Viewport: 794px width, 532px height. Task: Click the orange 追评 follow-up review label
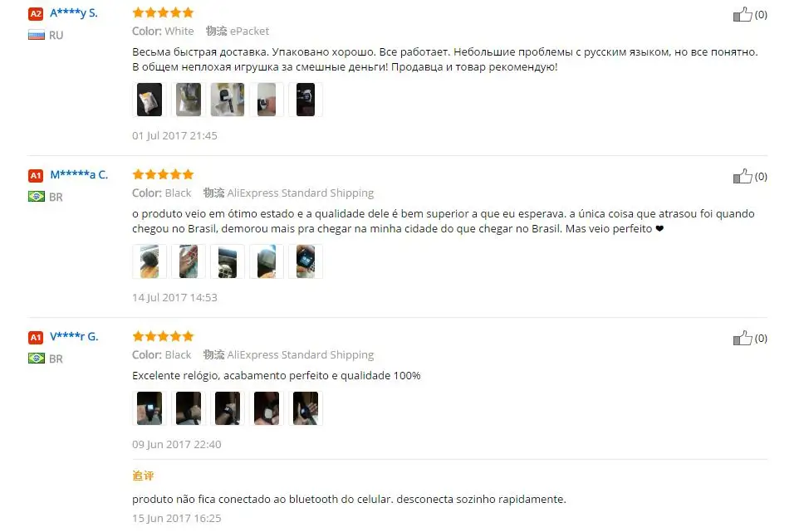point(143,476)
